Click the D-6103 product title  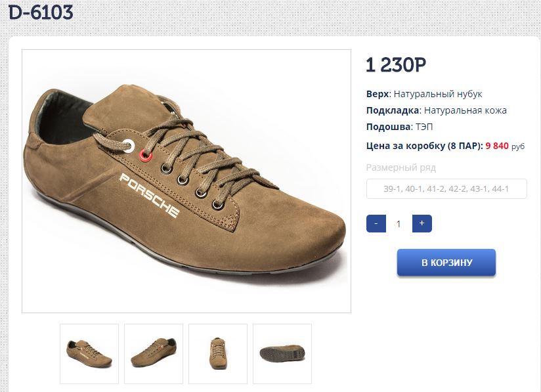[x=41, y=12]
